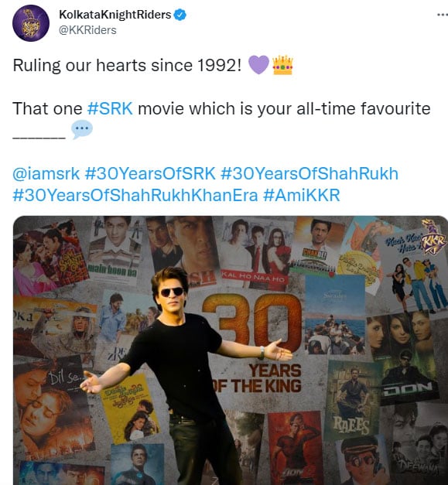Open the @iamsrk mention

(46, 173)
